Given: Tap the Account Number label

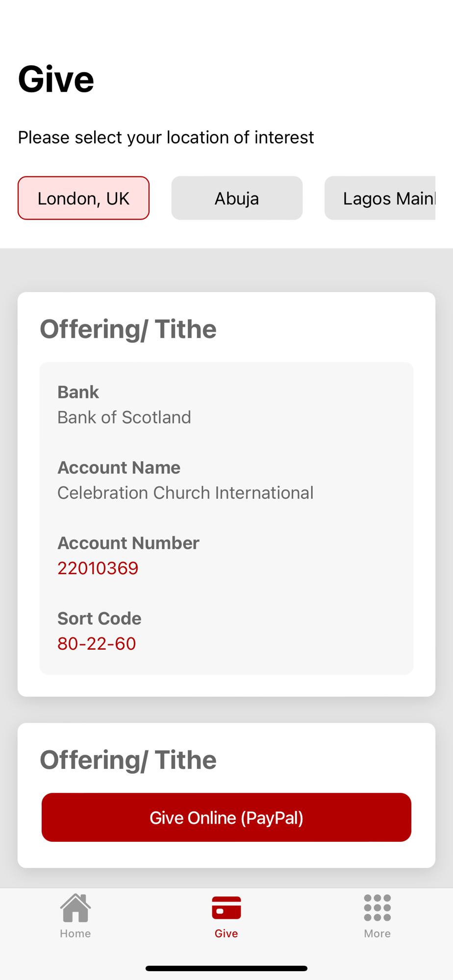Looking at the screenshot, I should [x=128, y=543].
